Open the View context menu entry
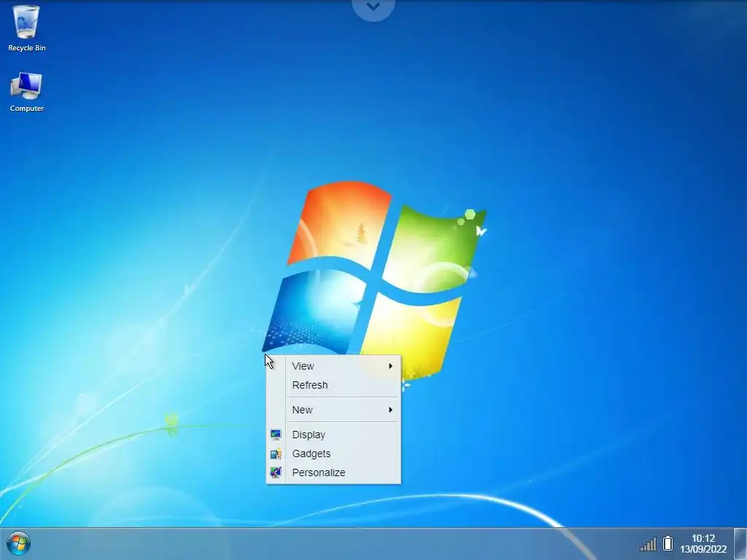747x560 pixels. point(333,366)
